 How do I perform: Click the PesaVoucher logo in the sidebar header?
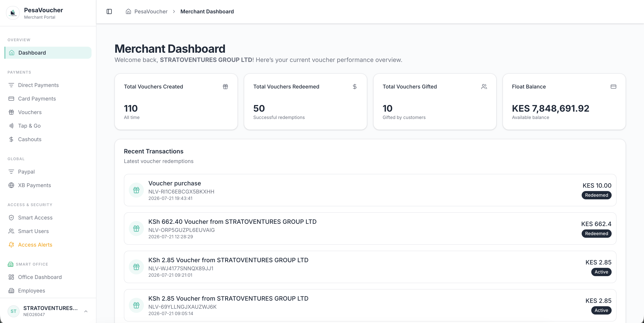coord(13,13)
